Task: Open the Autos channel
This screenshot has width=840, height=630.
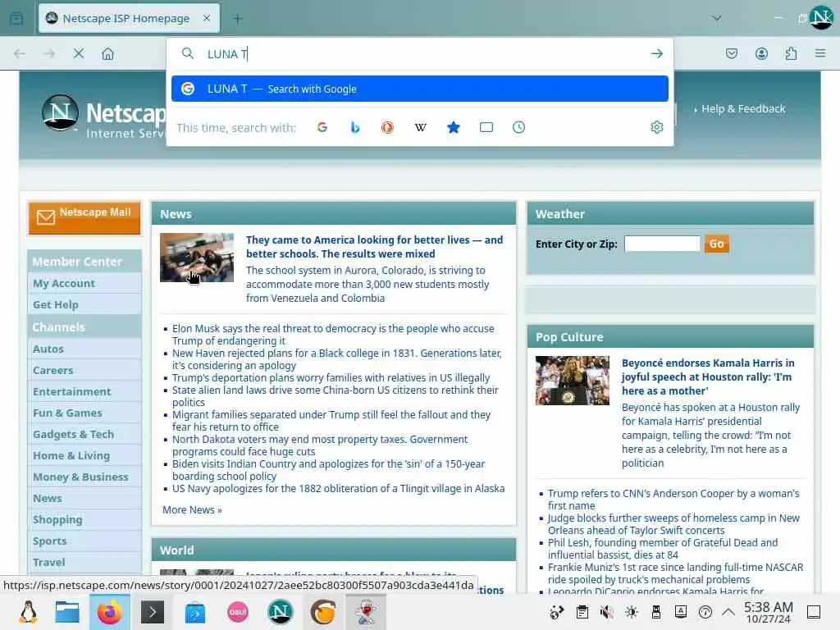Action: click(x=48, y=349)
